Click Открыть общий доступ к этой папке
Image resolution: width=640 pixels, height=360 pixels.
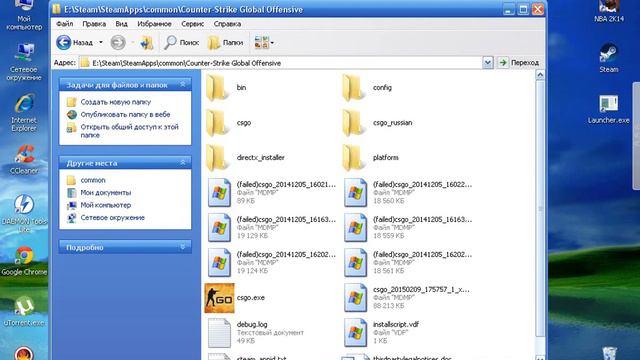click(x=129, y=131)
